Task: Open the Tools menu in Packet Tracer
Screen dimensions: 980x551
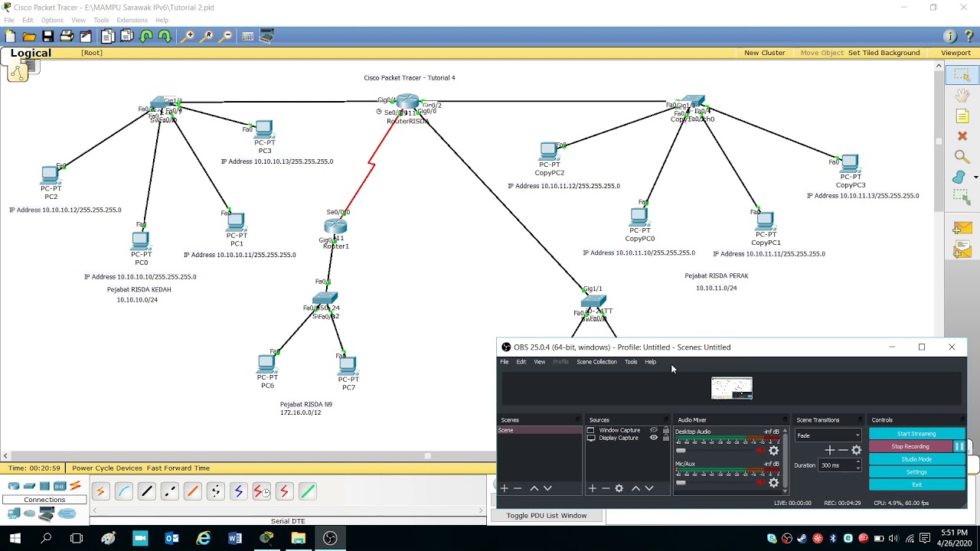Action: [101, 20]
